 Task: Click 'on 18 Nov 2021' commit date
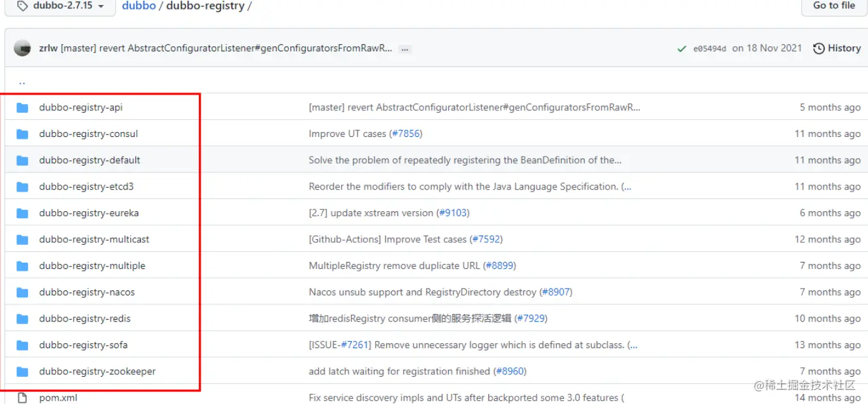(767, 48)
